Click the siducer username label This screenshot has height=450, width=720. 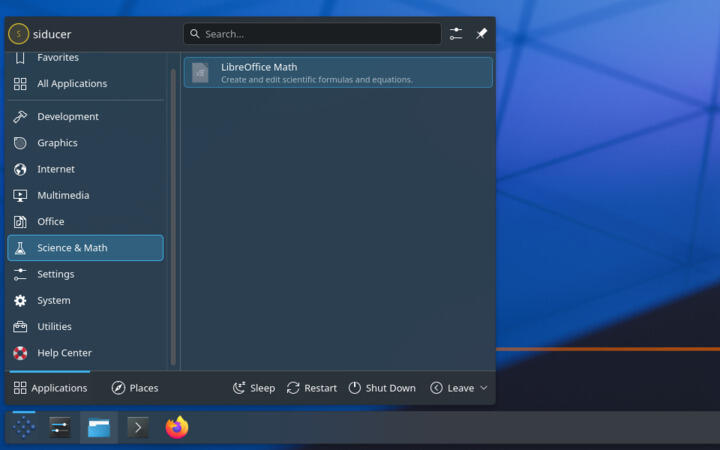coord(52,34)
